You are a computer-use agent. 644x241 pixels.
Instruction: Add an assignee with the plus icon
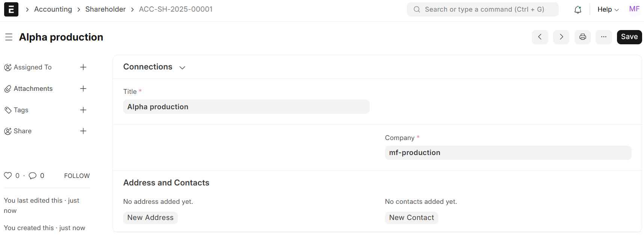point(83,67)
